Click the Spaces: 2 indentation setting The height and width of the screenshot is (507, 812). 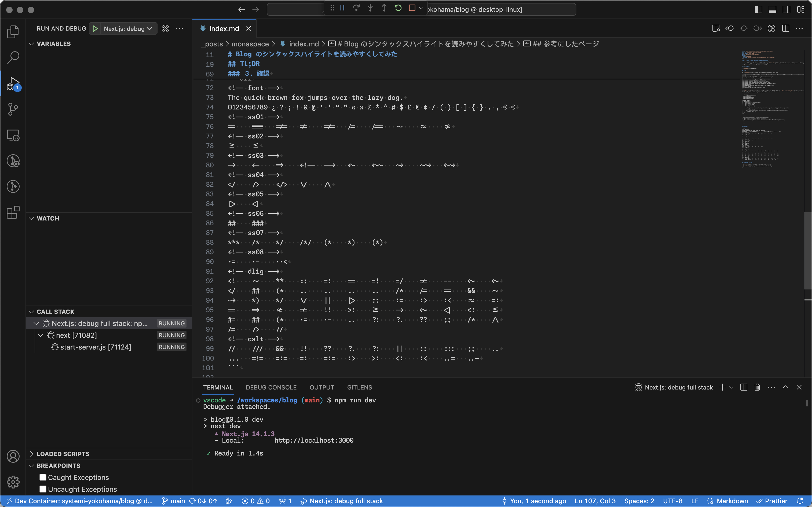(x=639, y=501)
